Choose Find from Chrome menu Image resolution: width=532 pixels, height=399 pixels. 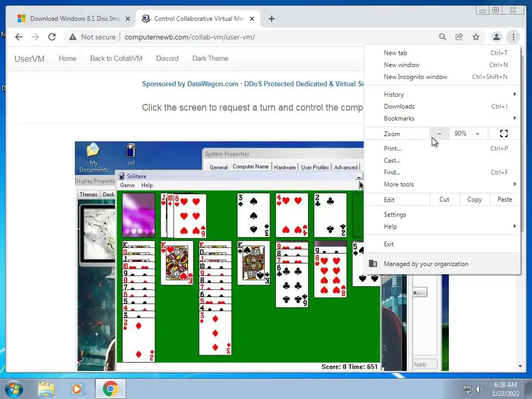click(442, 172)
